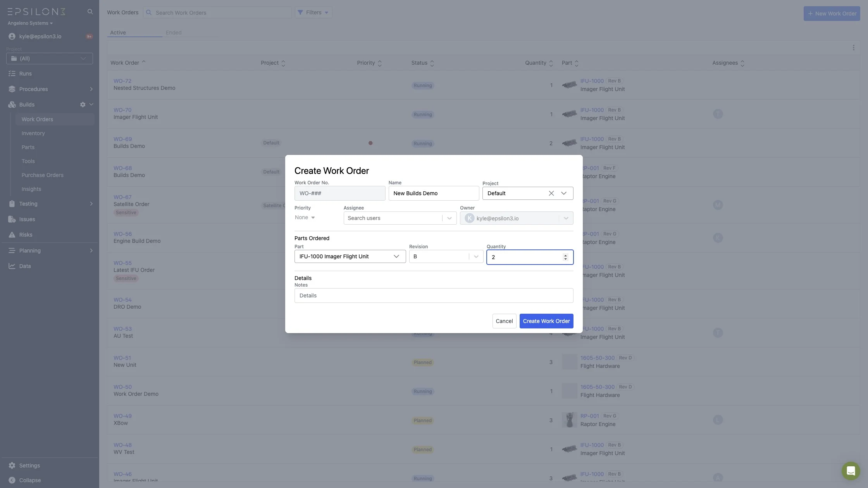868x488 pixels.
Task: Click the Data chart icon in sidebar
Action: (x=12, y=266)
